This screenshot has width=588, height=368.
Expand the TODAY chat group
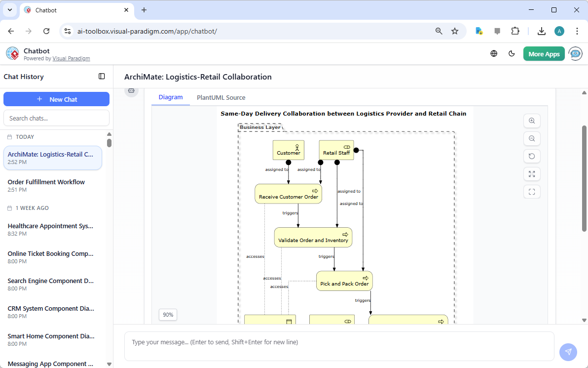point(25,137)
